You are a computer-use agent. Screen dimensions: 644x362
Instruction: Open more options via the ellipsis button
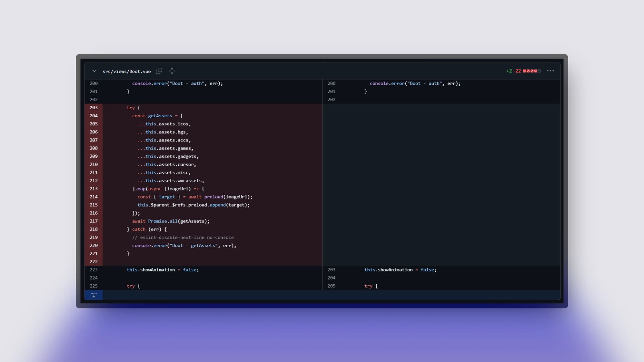coord(551,71)
